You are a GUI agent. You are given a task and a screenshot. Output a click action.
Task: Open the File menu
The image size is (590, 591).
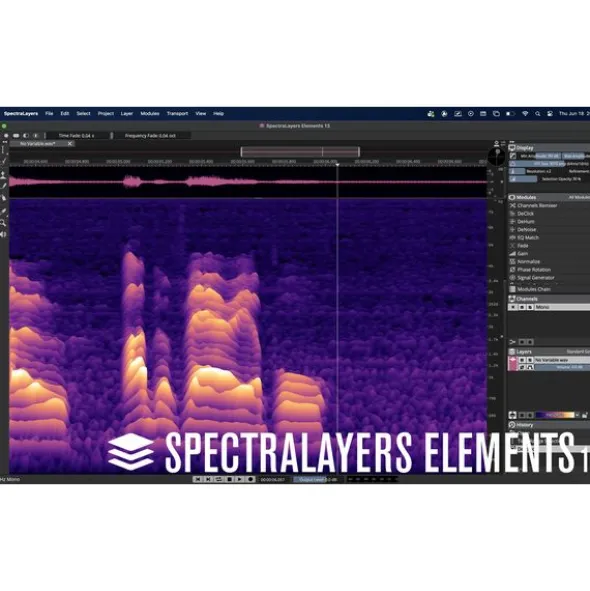49,113
